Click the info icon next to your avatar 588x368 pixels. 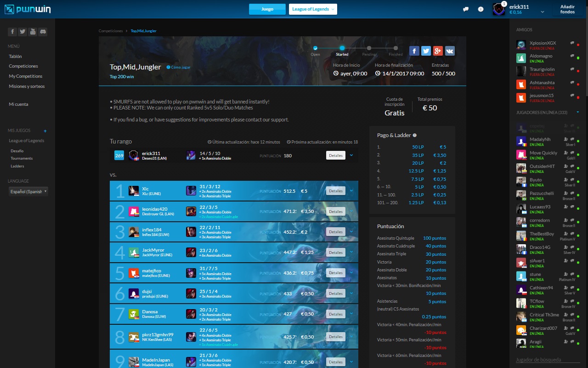[x=481, y=9]
